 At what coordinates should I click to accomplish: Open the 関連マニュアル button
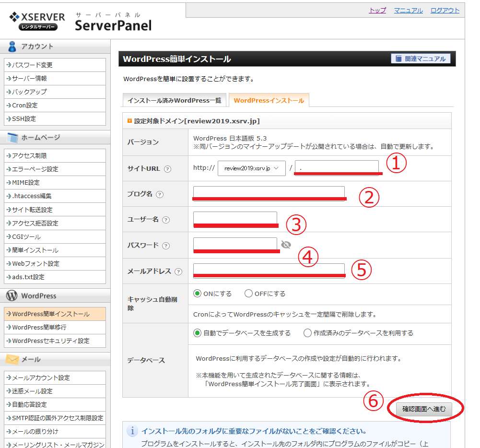click(421, 59)
